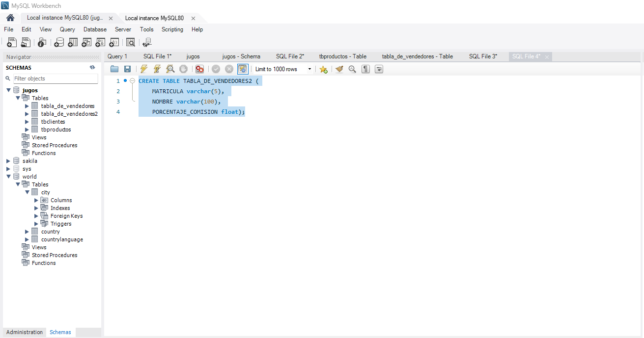Create a new schema icon

click(x=59, y=42)
